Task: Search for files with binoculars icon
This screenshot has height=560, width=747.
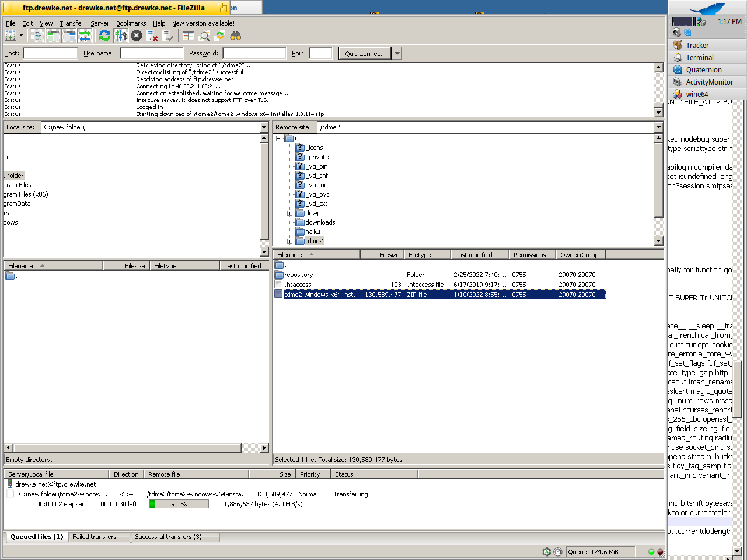Action: [236, 36]
